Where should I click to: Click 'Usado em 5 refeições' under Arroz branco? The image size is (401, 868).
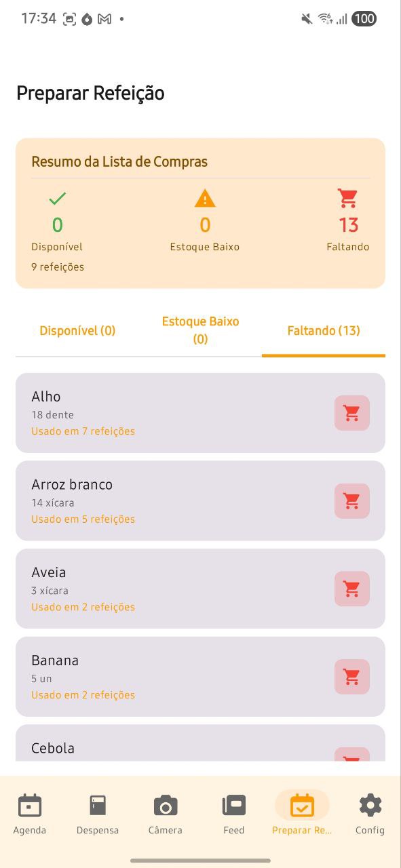pos(83,519)
